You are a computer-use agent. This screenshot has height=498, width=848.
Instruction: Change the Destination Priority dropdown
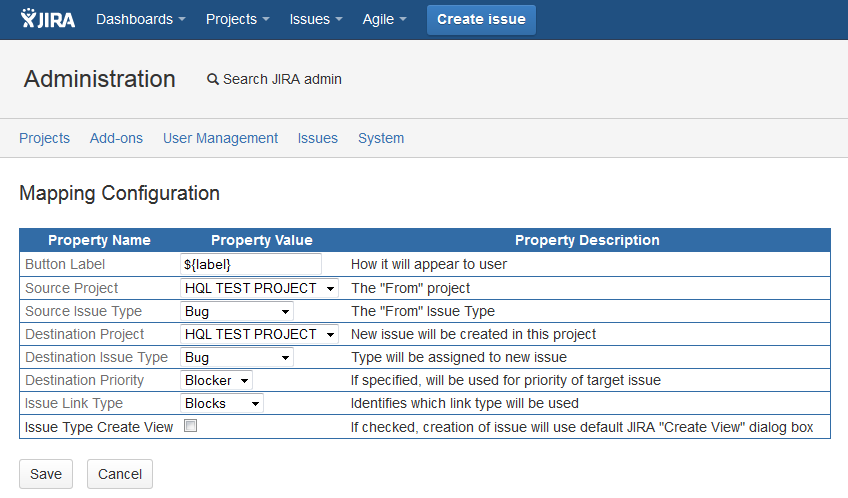(216, 380)
